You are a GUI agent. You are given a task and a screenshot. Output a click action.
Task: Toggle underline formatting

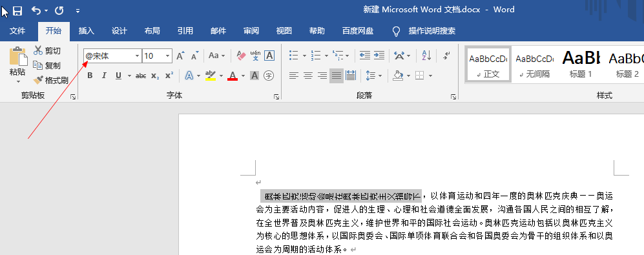click(x=119, y=76)
